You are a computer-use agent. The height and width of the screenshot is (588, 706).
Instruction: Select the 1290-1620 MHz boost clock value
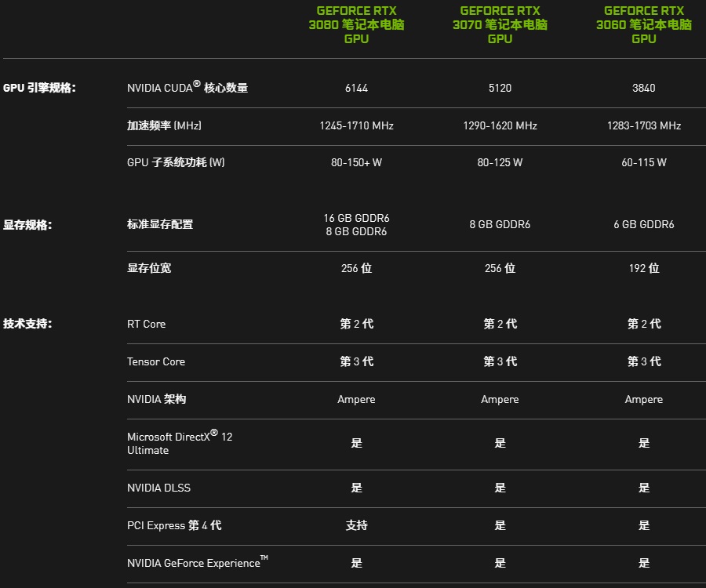click(x=500, y=125)
